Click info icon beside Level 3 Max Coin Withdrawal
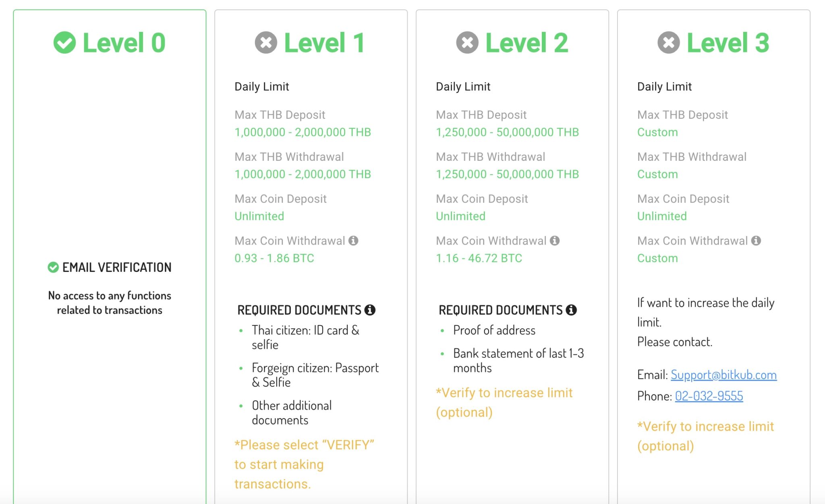 756,241
